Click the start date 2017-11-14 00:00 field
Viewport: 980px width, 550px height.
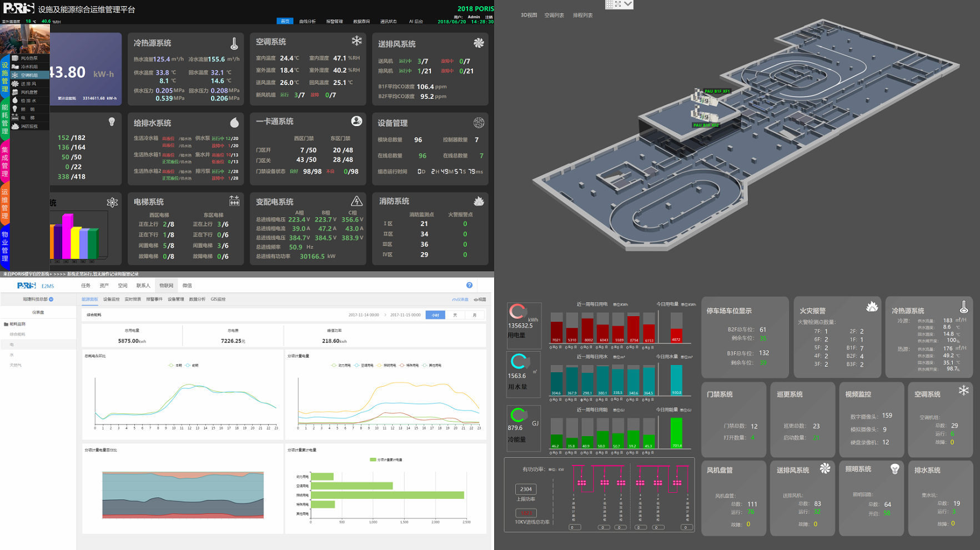[363, 315]
